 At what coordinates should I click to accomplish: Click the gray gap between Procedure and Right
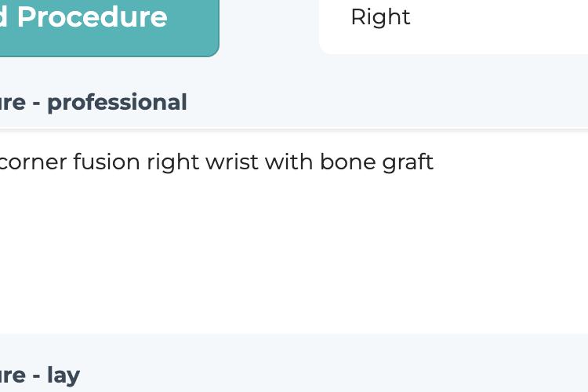tap(269, 27)
